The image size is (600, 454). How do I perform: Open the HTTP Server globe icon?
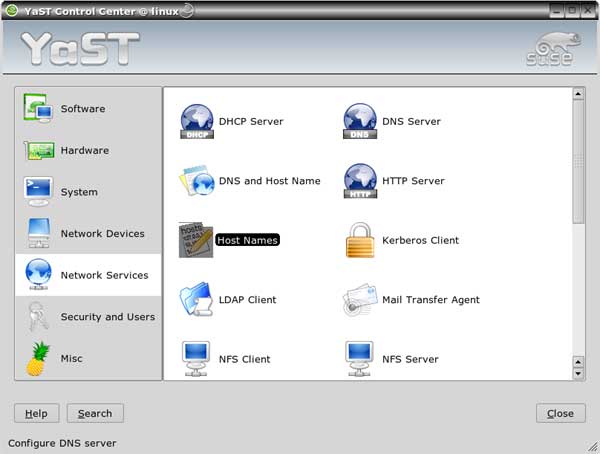click(360, 181)
